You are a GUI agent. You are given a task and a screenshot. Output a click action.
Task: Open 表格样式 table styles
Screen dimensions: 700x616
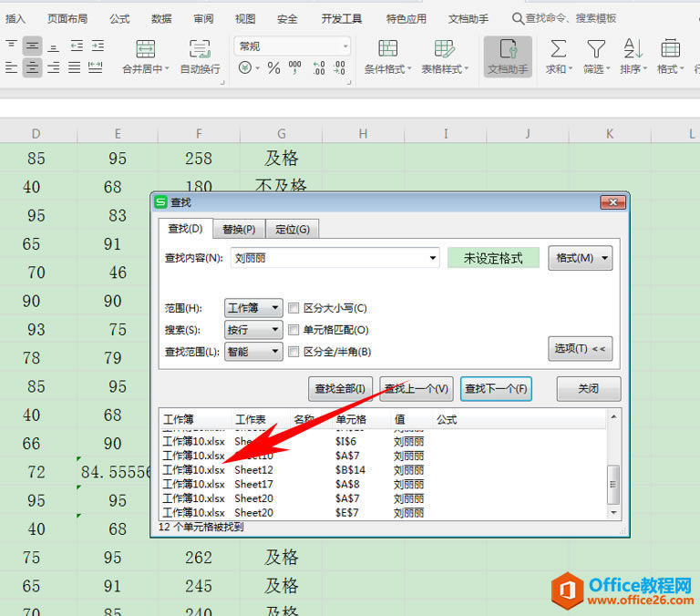pos(445,57)
